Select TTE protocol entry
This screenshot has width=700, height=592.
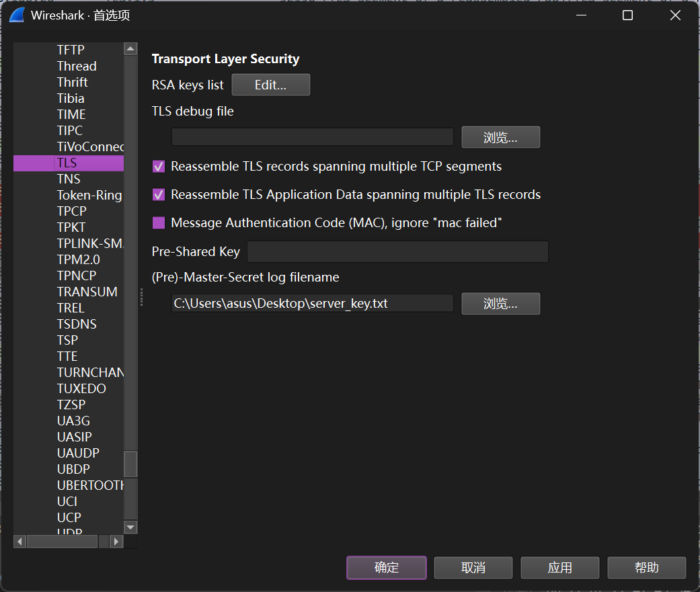pos(67,356)
